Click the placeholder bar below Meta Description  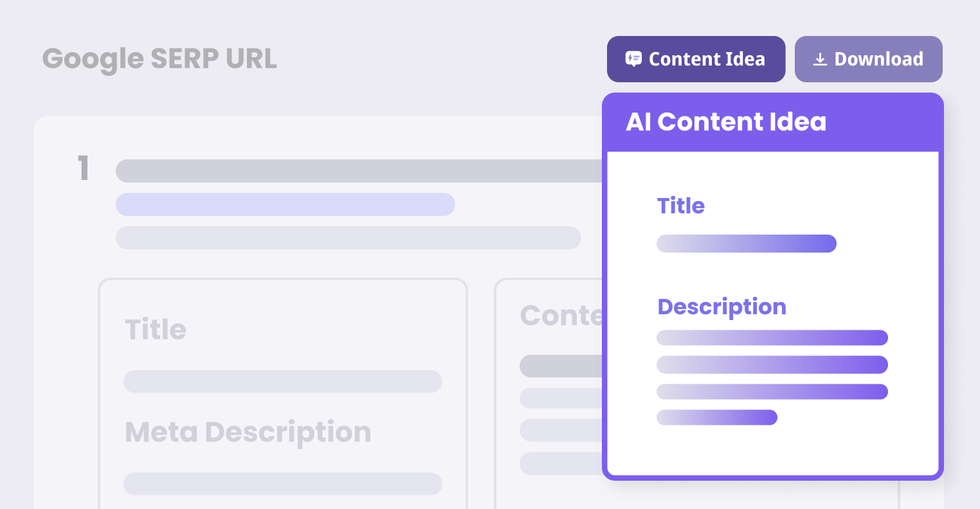point(282,484)
